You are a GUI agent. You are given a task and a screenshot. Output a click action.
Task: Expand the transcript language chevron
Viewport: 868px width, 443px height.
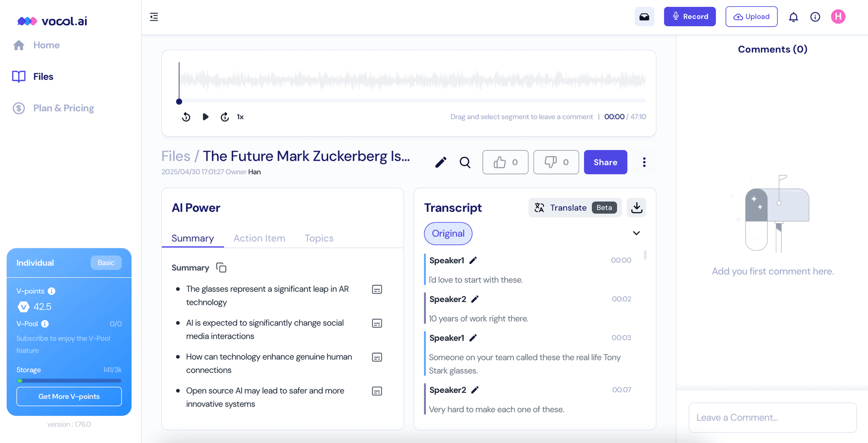[x=636, y=233]
